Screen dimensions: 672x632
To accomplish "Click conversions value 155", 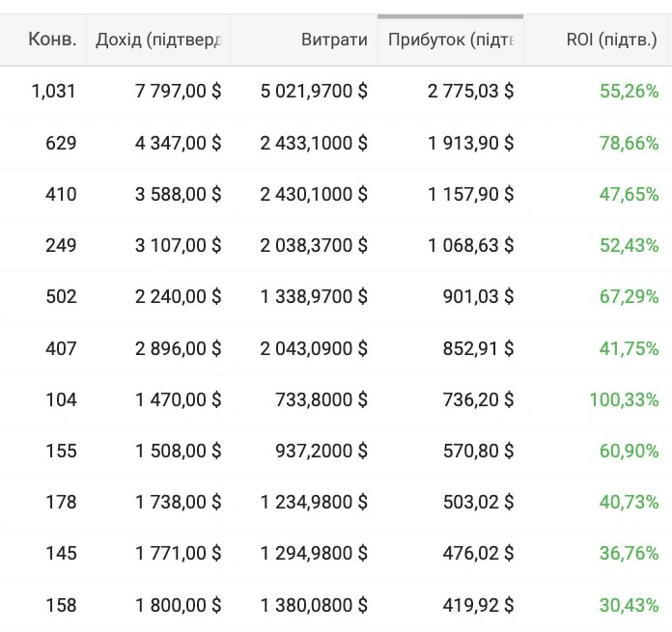I will click(x=61, y=451).
